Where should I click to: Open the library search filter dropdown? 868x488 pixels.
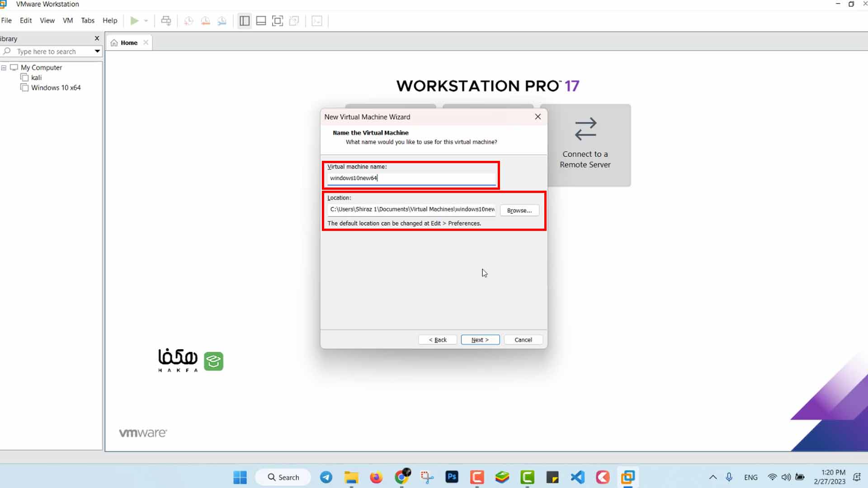97,52
